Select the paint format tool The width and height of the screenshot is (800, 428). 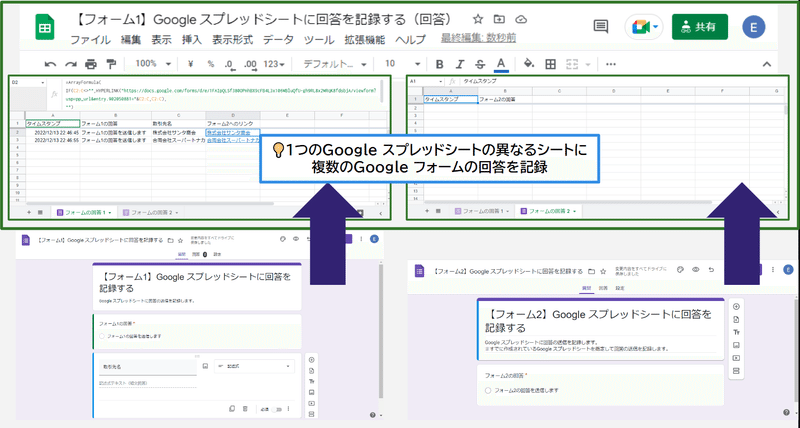pyautogui.click(x=111, y=64)
